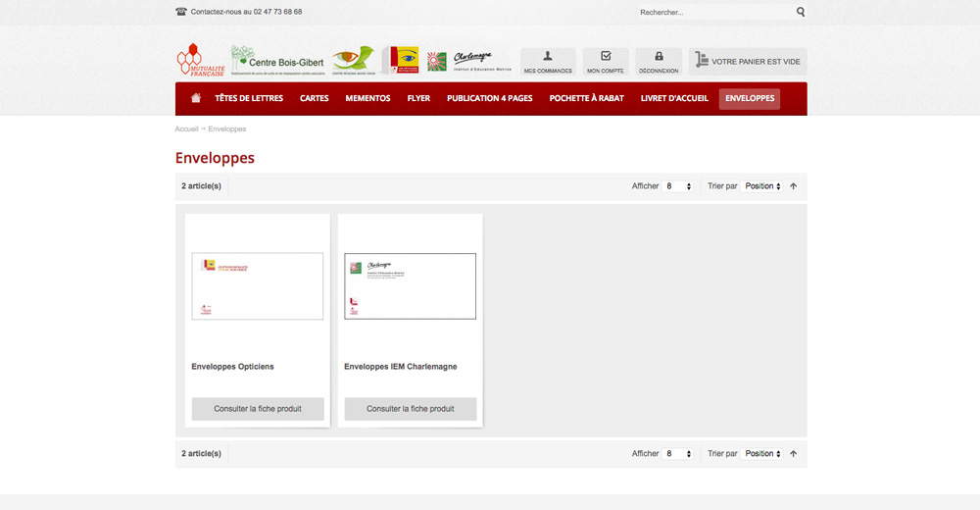This screenshot has height=510, width=980.
Task: Open the Mementos menu
Action: pyautogui.click(x=368, y=98)
